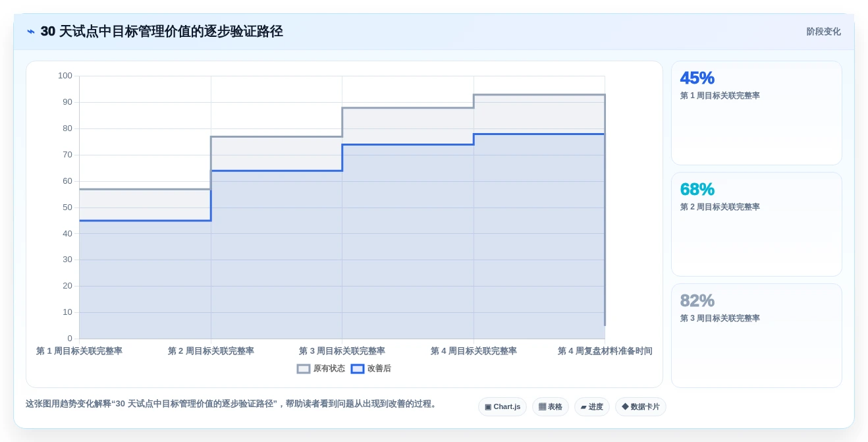Click the 45% value text
The width and height of the screenshot is (868, 442).
[x=697, y=78]
